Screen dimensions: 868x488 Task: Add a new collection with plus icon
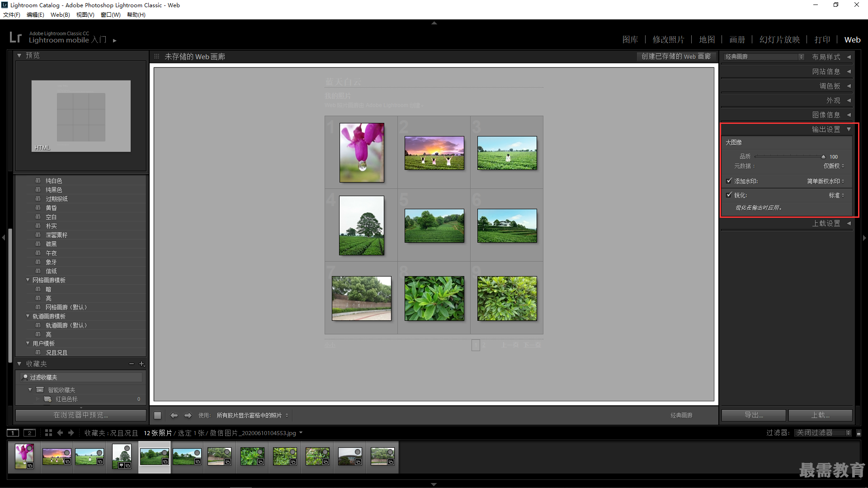click(142, 364)
